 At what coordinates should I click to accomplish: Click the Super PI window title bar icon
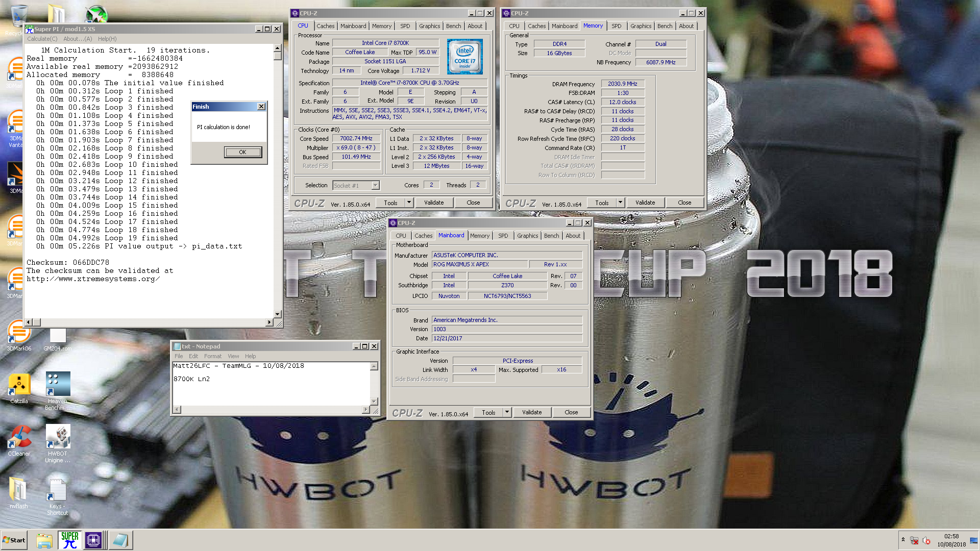30,29
